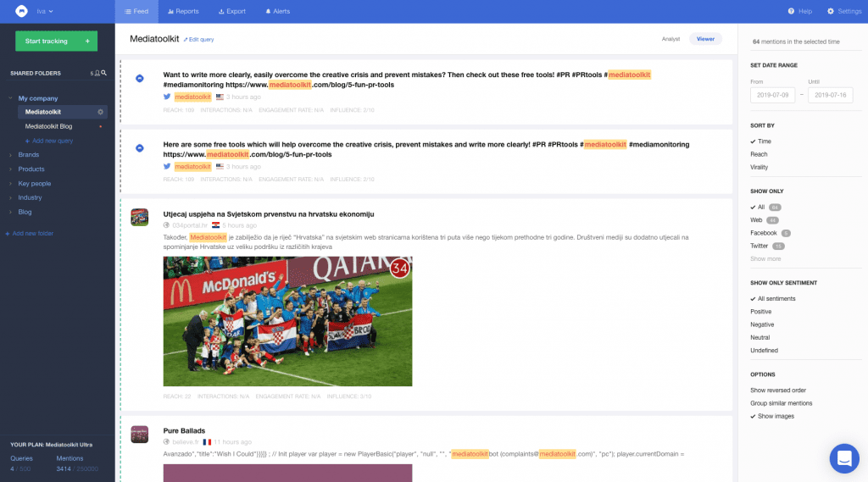Filter by Neutral sentiment
This screenshot has height=482, width=868.
759,337
